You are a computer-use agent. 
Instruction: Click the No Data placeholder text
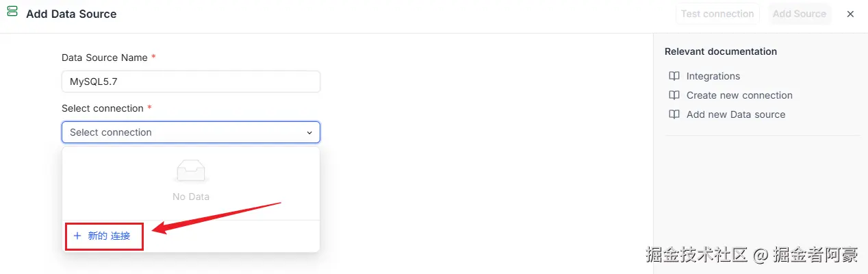point(191,197)
